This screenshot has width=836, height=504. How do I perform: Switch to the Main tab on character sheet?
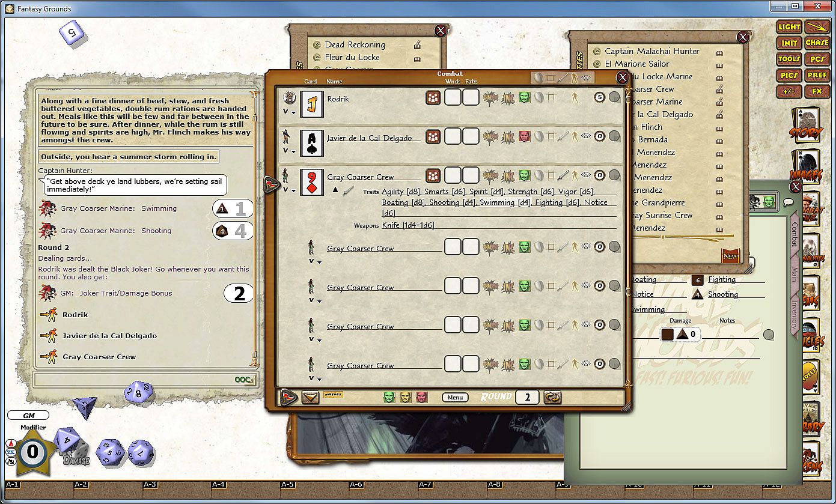[x=794, y=275]
